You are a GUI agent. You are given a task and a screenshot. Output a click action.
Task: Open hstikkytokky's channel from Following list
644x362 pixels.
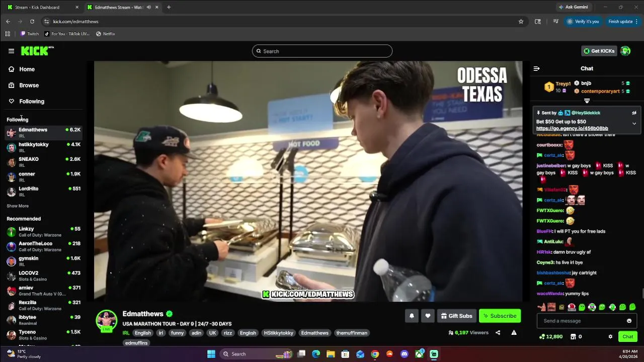[43, 147]
